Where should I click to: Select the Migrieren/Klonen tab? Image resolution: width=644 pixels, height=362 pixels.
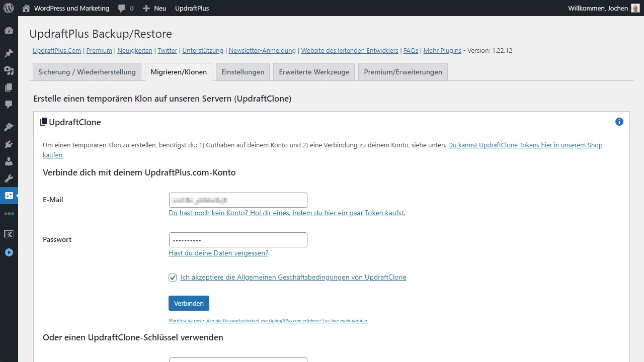[179, 72]
